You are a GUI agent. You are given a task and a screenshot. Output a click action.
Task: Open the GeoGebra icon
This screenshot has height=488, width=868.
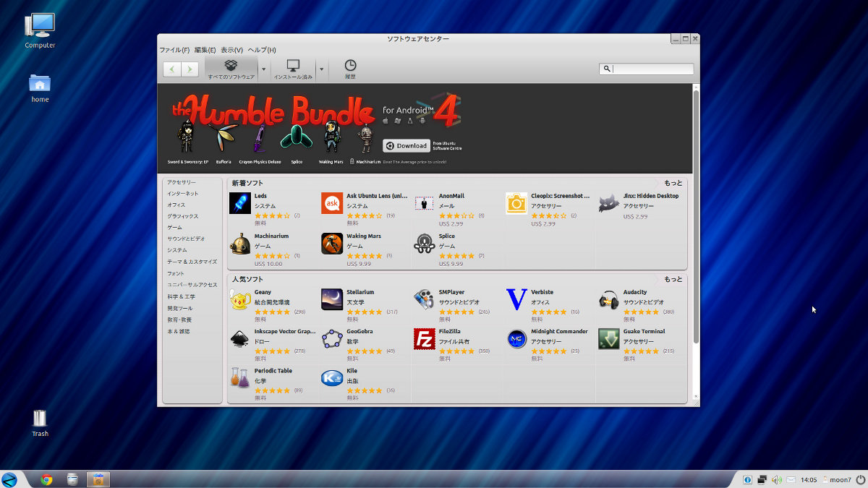332,338
